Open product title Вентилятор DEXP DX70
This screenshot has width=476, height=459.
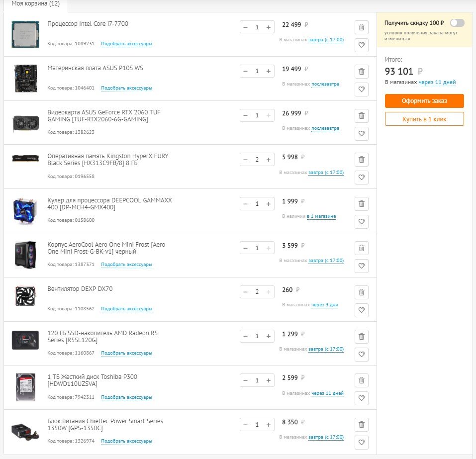pos(80,289)
